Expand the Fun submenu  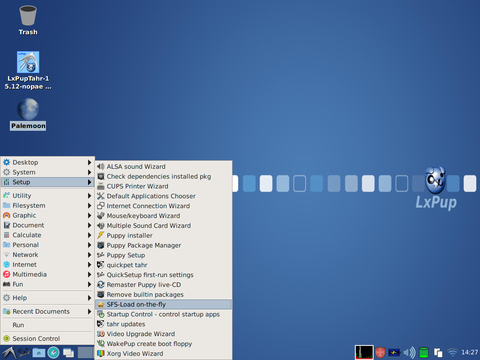tap(47, 284)
